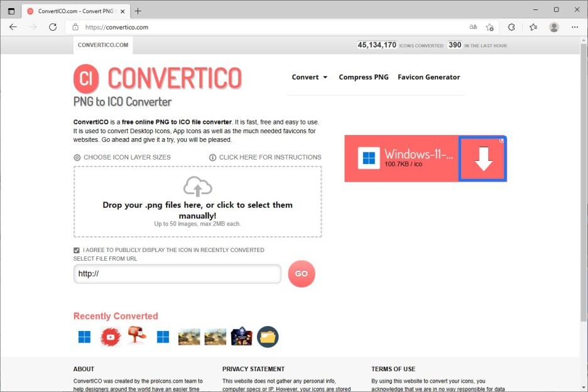Click the Recently Converted heading
This screenshot has width=588, height=392.
pos(116,316)
